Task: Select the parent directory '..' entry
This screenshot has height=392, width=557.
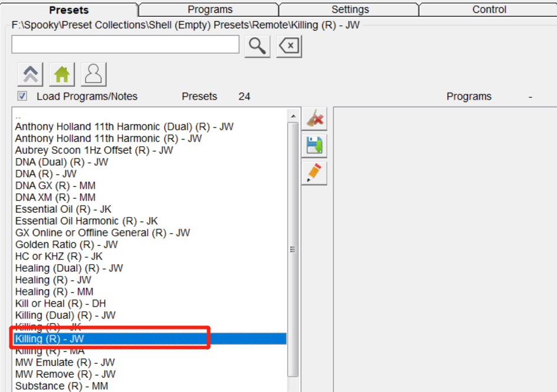Action: click(18, 116)
